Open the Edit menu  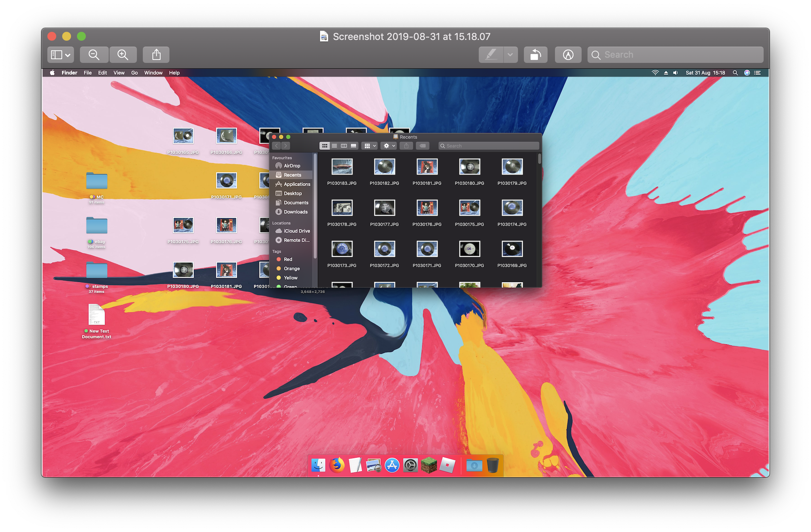[102, 73]
